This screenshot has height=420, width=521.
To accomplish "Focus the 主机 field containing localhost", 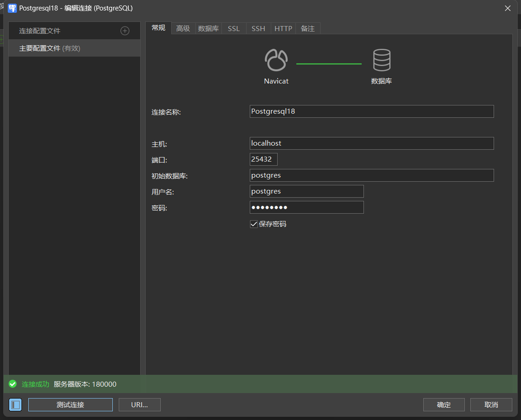I will [x=372, y=143].
